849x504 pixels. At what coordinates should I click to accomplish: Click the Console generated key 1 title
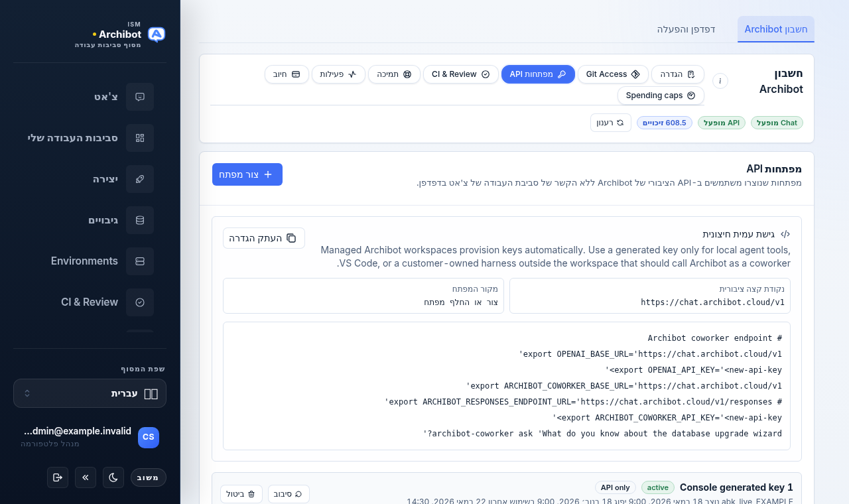tap(736, 487)
